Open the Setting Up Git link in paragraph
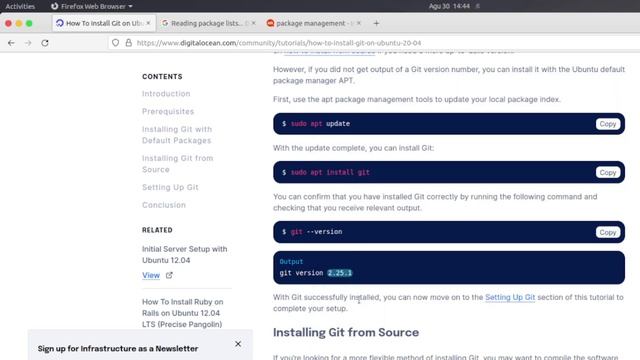The image size is (640, 360). click(x=510, y=297)
